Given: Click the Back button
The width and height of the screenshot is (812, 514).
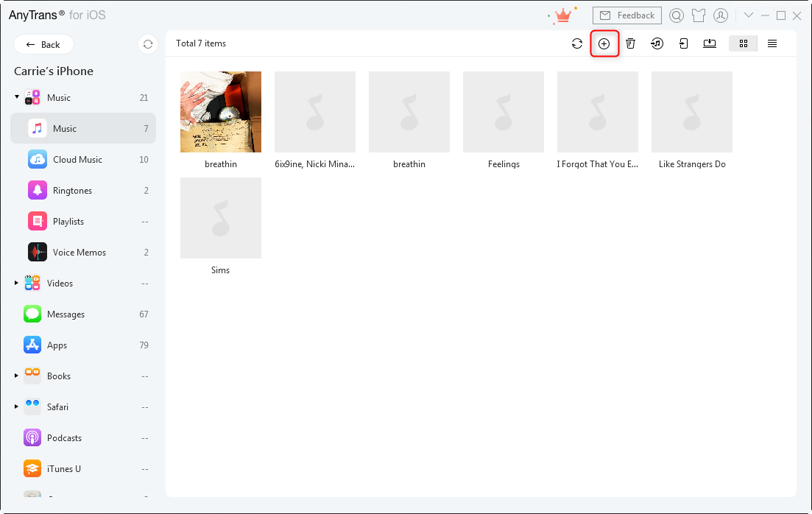Looking at the screenshot, I should tap(43, 45).
